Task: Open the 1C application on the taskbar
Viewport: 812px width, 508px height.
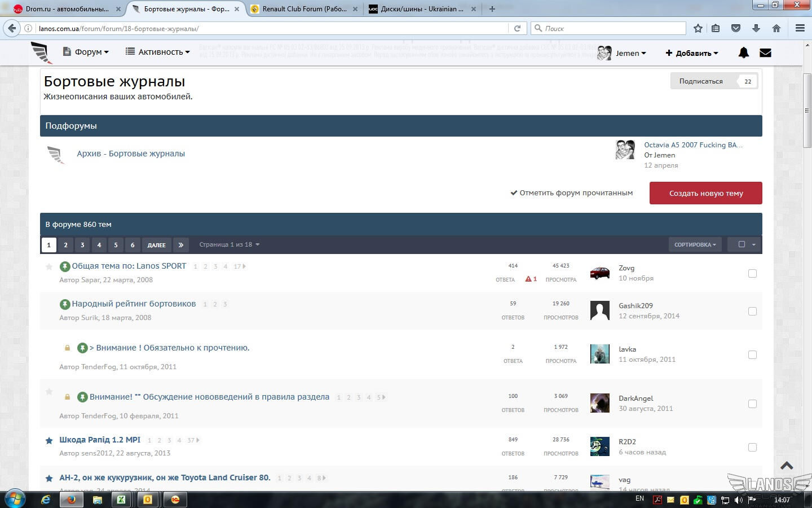Action: pyautogui.click(x=175, y=500)
